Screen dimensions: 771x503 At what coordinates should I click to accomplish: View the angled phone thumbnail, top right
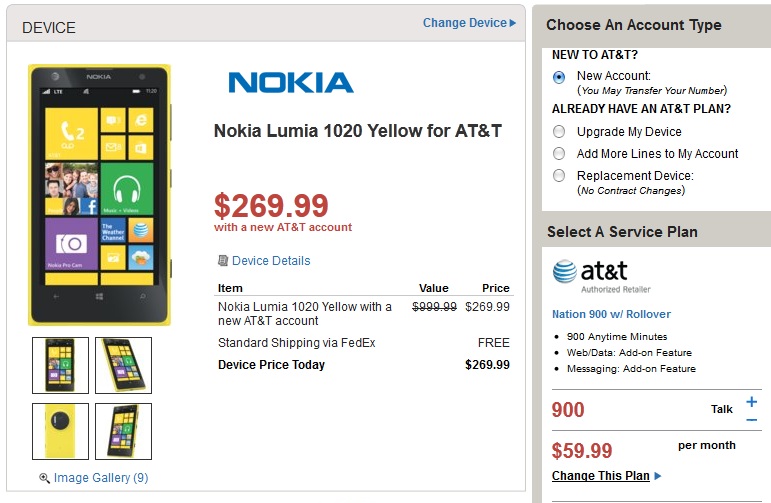(x=123, y=365)
